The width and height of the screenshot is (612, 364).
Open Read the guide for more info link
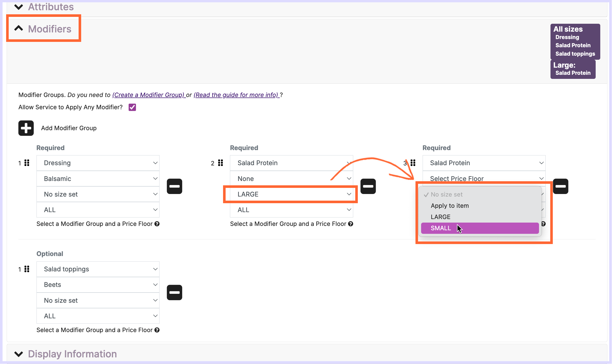(236, 95)
